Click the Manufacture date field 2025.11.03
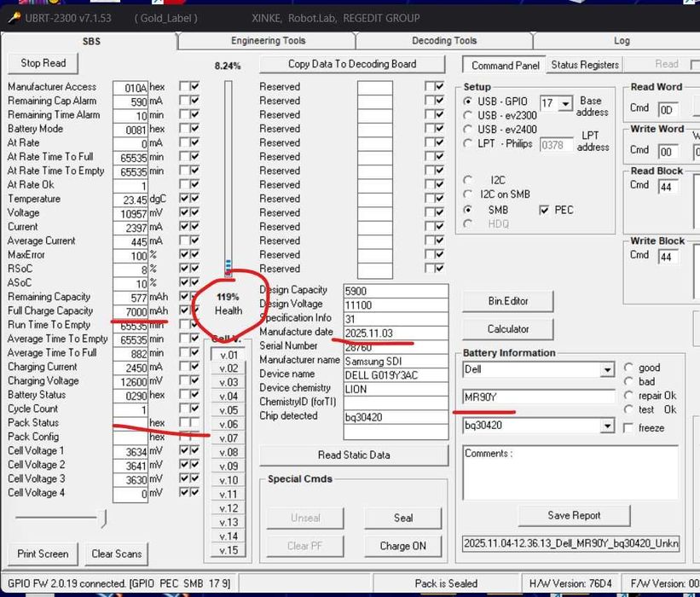Image resolution: width=700 pixels, height=597 pixels. click(396, 333)
